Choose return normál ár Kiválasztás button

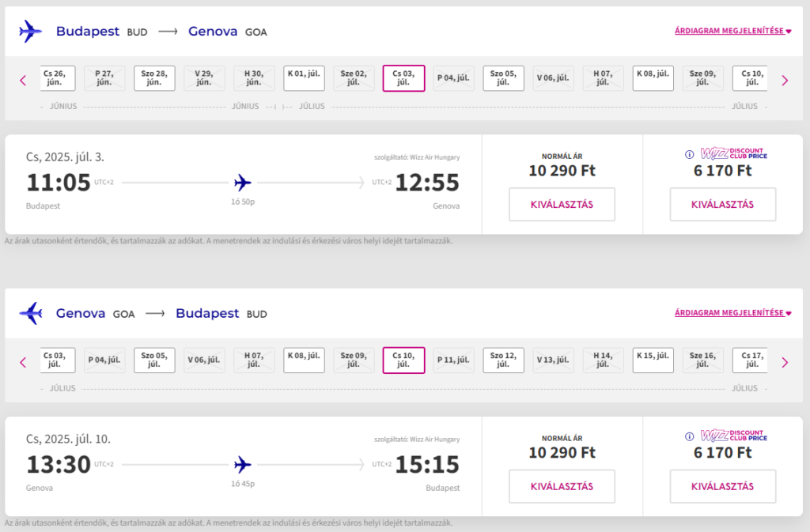(562, 486)
